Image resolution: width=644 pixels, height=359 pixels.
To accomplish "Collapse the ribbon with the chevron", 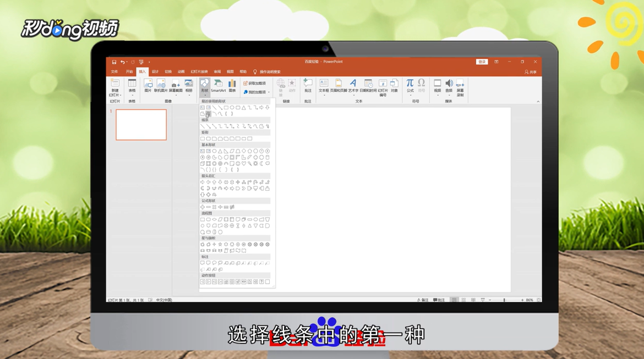I will click(x=538, y=101).
